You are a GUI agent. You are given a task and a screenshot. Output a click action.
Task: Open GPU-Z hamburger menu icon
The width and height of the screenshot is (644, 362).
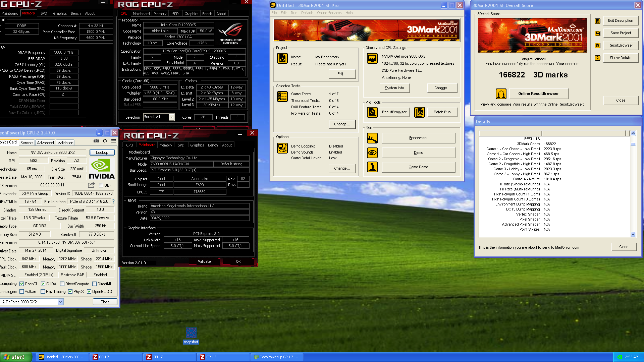click(x=114, y=141)
